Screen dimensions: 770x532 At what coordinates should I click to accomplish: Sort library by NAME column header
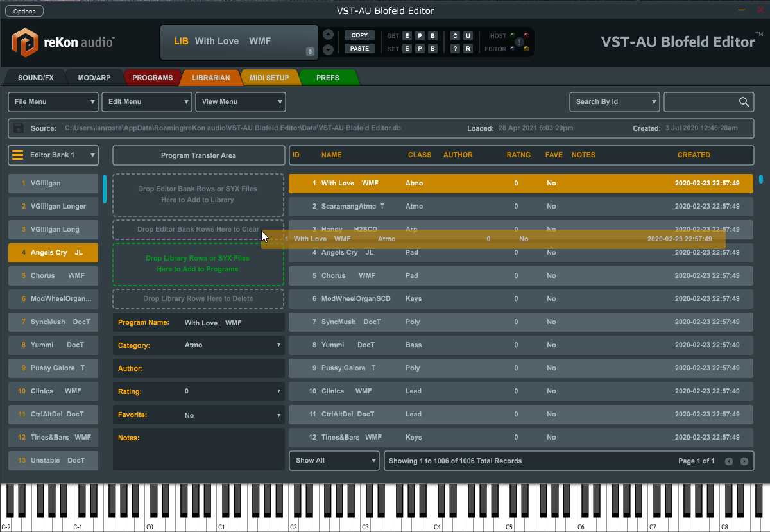click(x=331, y=155)
